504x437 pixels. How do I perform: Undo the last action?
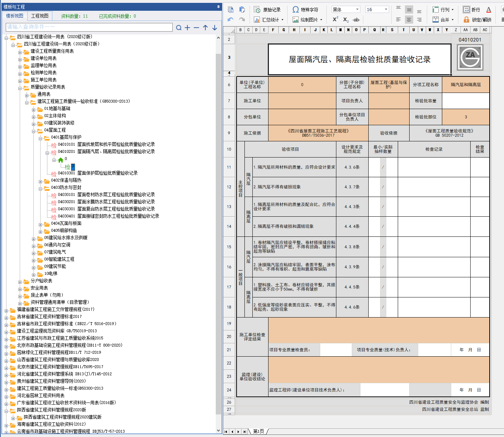pyautogui.click(x=230, y=19)
